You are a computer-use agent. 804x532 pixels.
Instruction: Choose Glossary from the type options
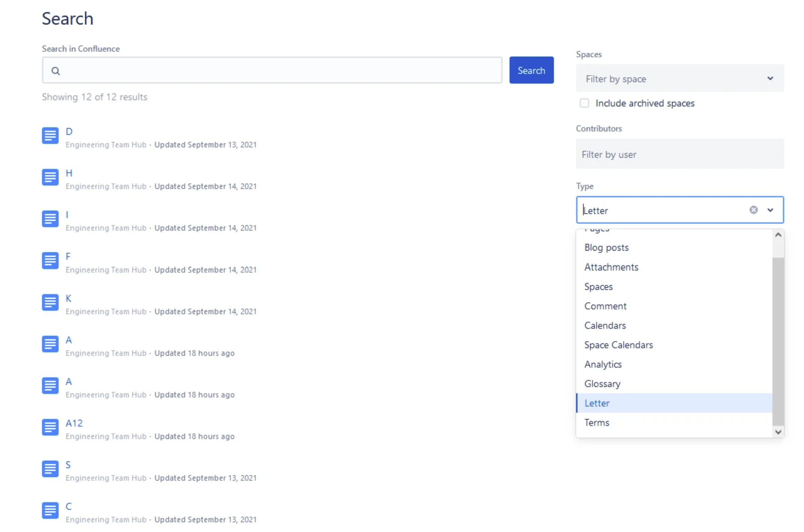[602, 384]
